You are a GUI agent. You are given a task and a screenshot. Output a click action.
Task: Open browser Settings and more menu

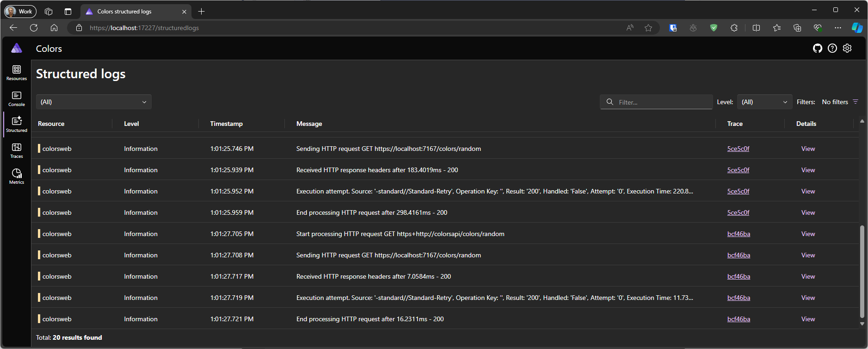837,28
